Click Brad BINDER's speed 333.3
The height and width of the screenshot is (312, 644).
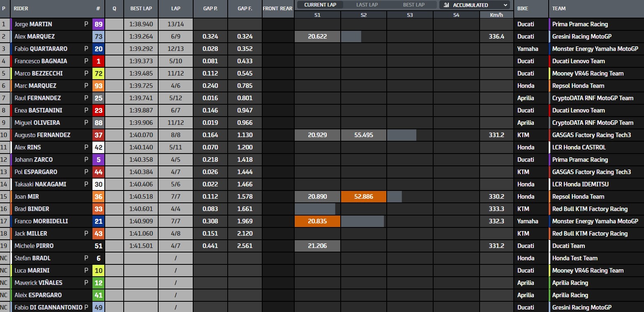pos(496,209)
